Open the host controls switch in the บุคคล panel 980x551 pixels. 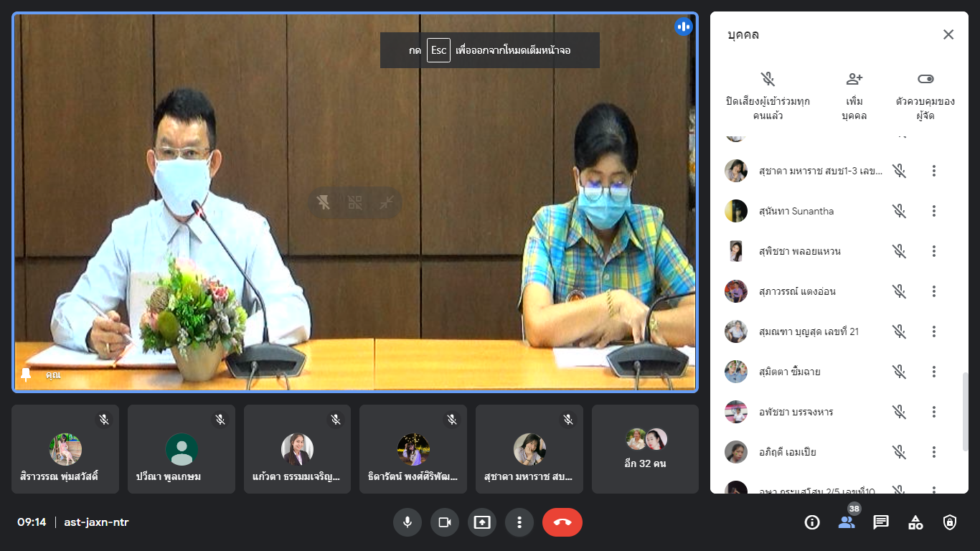(x=925, y=96)
